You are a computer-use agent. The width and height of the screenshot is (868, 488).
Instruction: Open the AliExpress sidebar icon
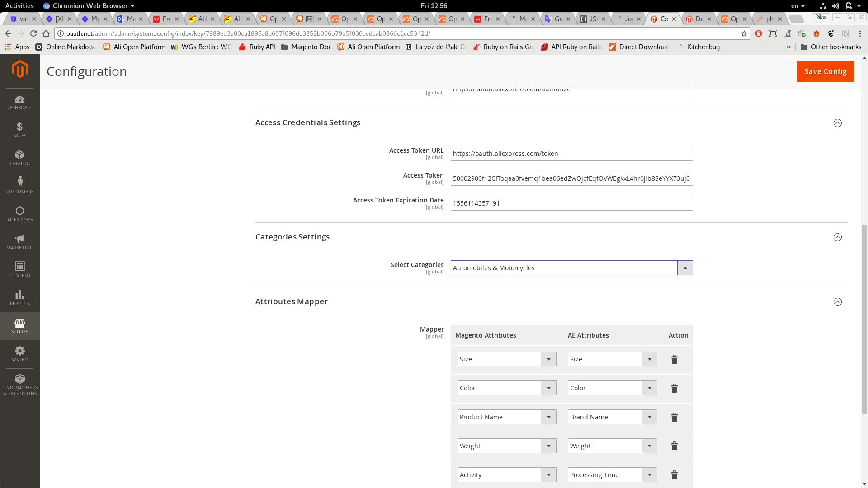pos(19,214)
